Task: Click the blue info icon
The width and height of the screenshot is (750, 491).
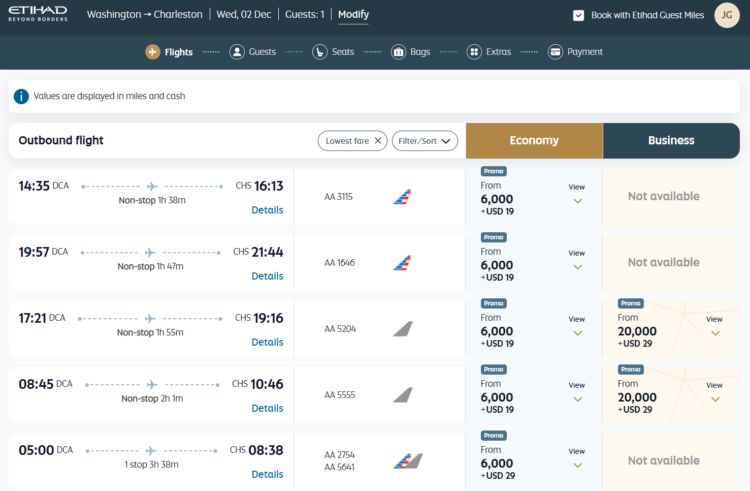Action: (21, 96)
